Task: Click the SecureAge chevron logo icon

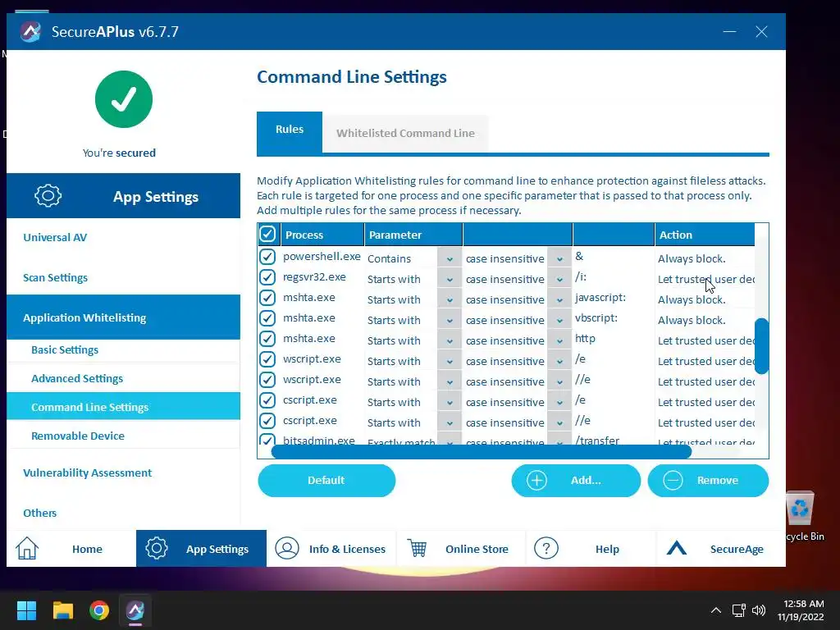Action: pyautogui.click(x=677, y=548)
